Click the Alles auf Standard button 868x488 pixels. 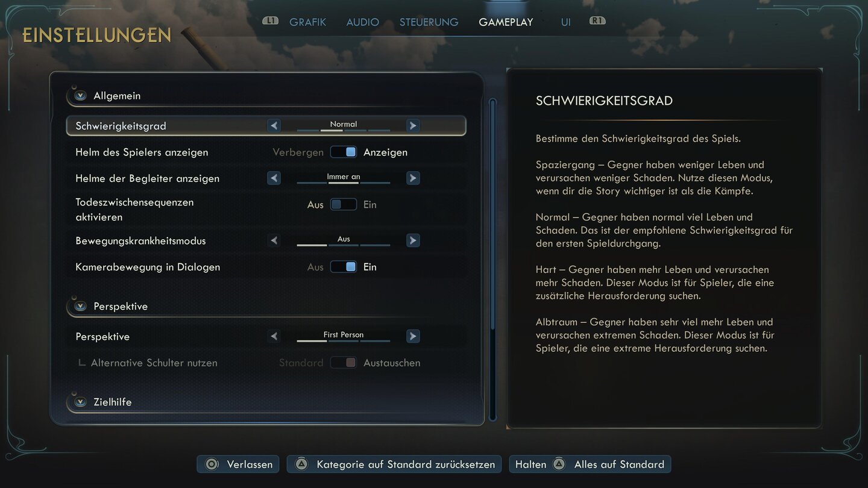(x=590, y=465)
